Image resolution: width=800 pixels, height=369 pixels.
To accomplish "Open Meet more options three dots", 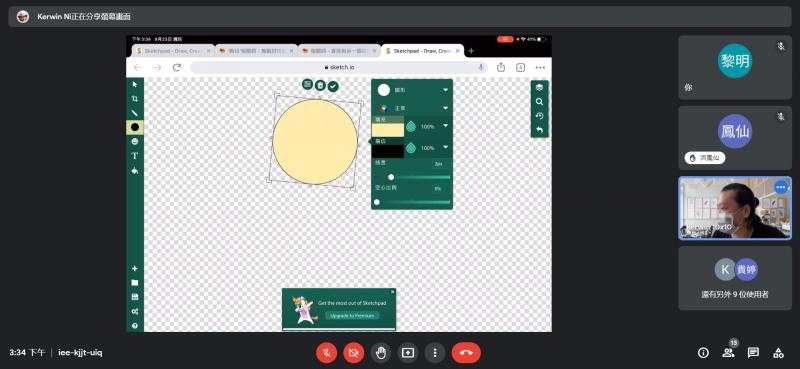I will click(435, 353).
